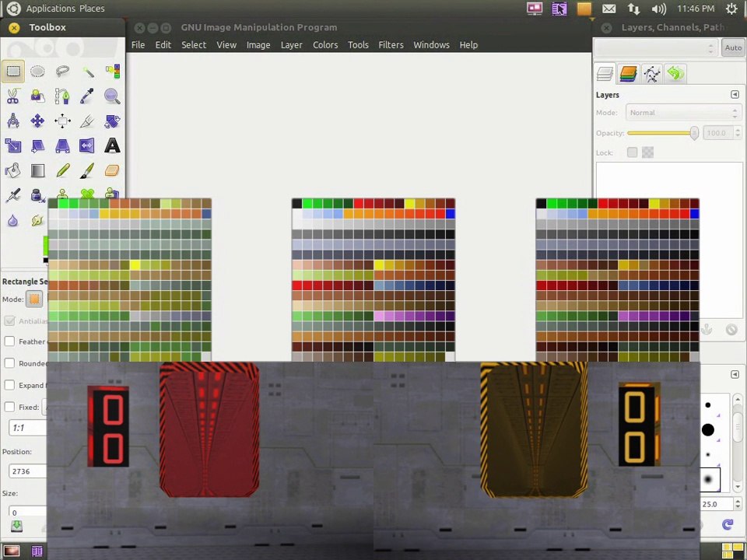
Task: Open the Filters menu
Action: [391, 45]
